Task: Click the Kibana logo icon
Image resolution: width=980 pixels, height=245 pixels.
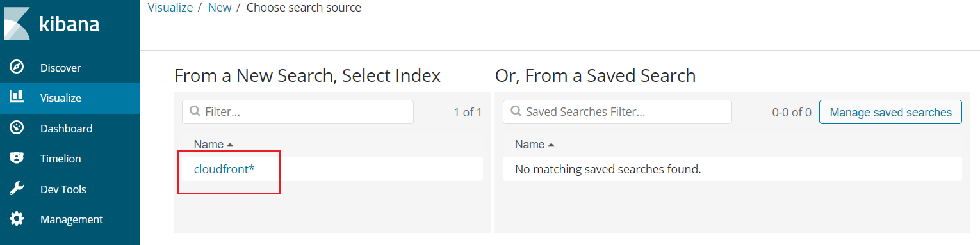Action: tap(17, 24)
